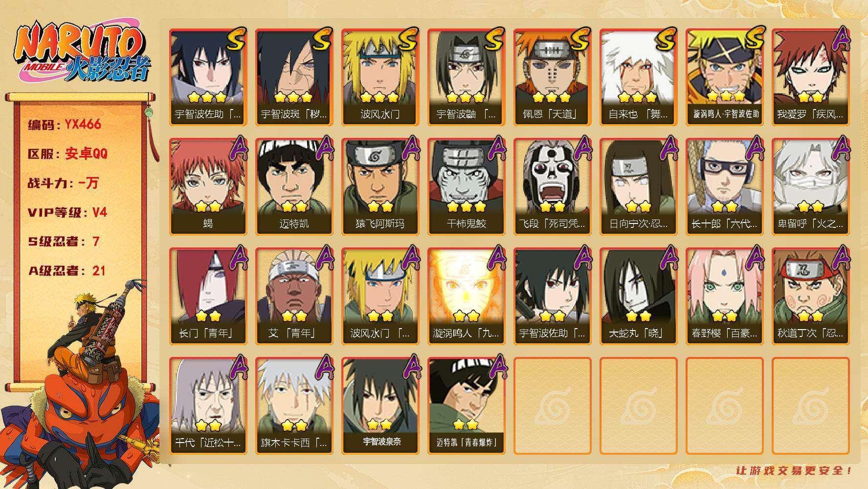
Task: Click the first empty ninja card slot
Action: point(552,406)
